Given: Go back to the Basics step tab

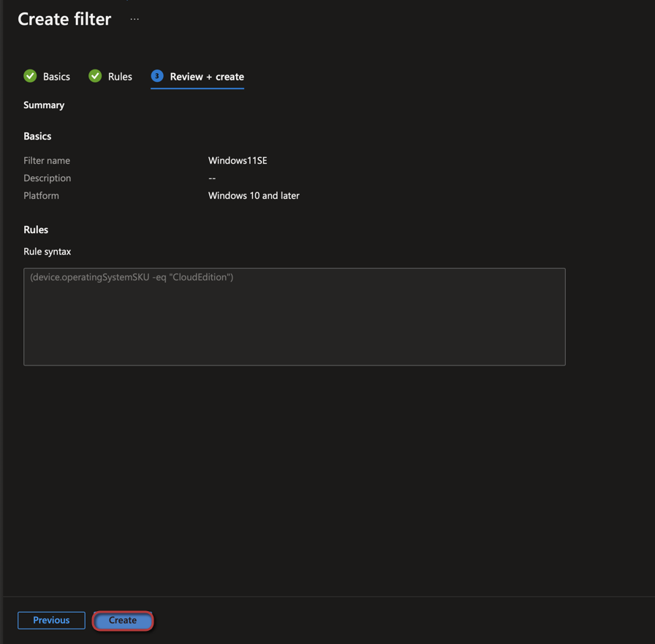Looking at the screenshot, I should point(56,77).
